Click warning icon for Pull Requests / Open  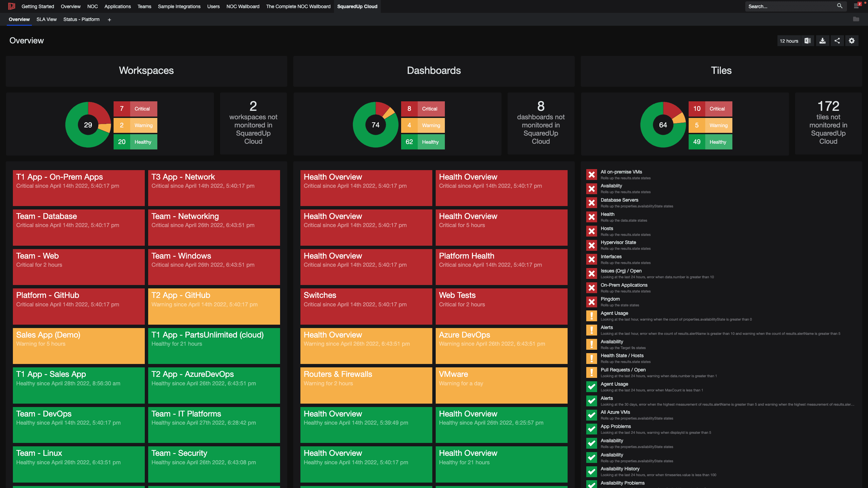(x=592, y=372)
